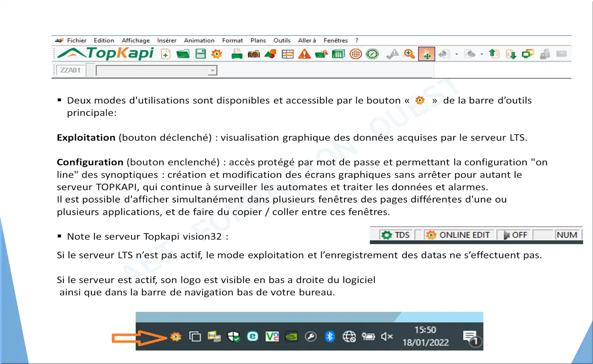
Task: Click the ZZA01 field
Action: point(70,70)
